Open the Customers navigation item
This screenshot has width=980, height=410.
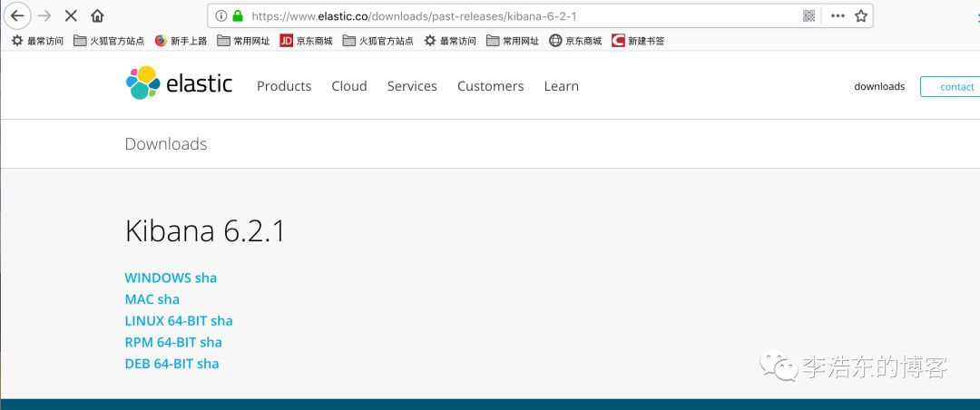point(491,86)
